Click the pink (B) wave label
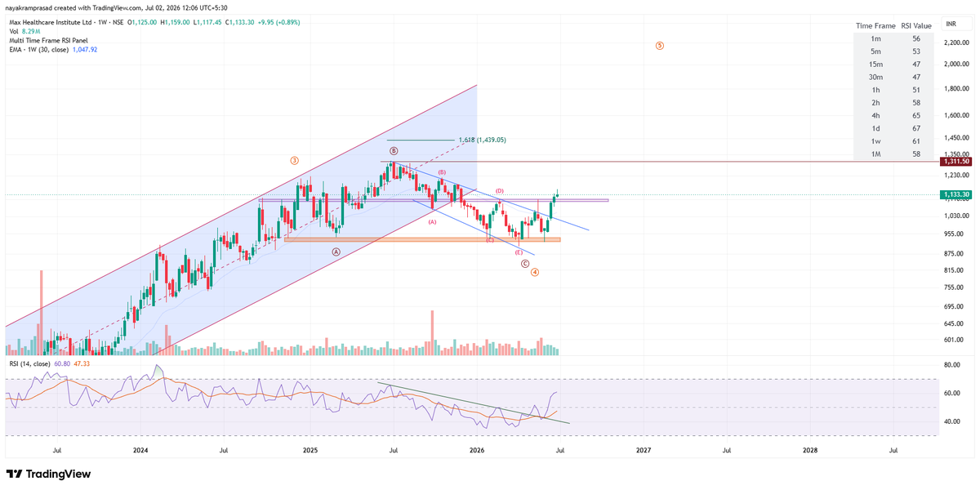Viewport: 980px width, 490px height. coord(442,172)
